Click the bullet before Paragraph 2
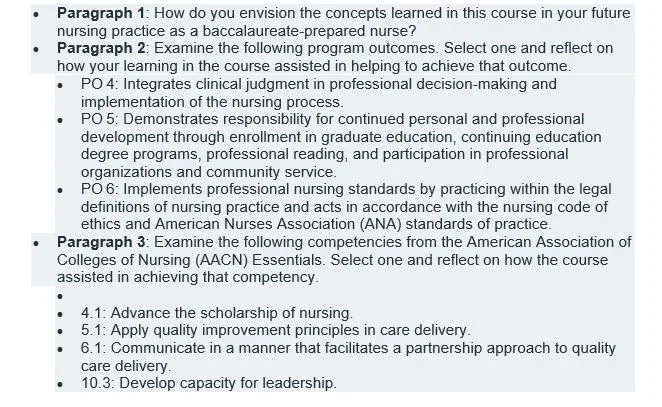Image resolution: width=662 pixels, height=407 pixels. 36,49
